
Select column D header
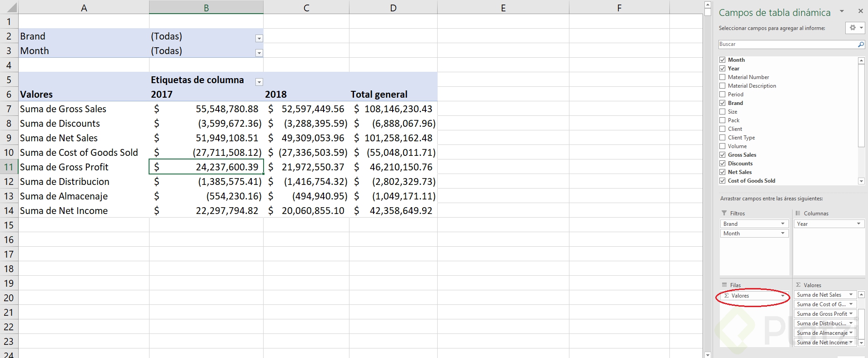pos(393,7)
